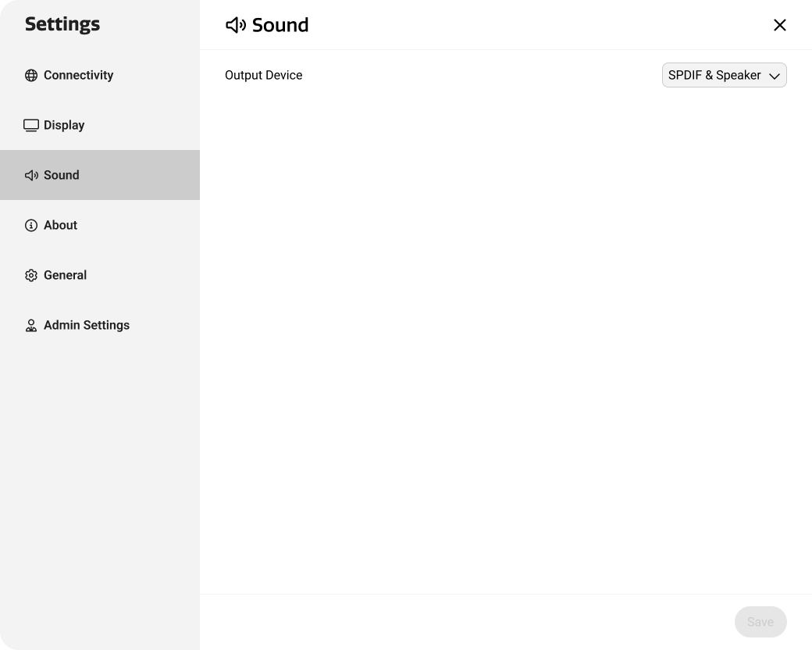Open the About settings page
Screen dimensions: 812x650
click(60, 225)
